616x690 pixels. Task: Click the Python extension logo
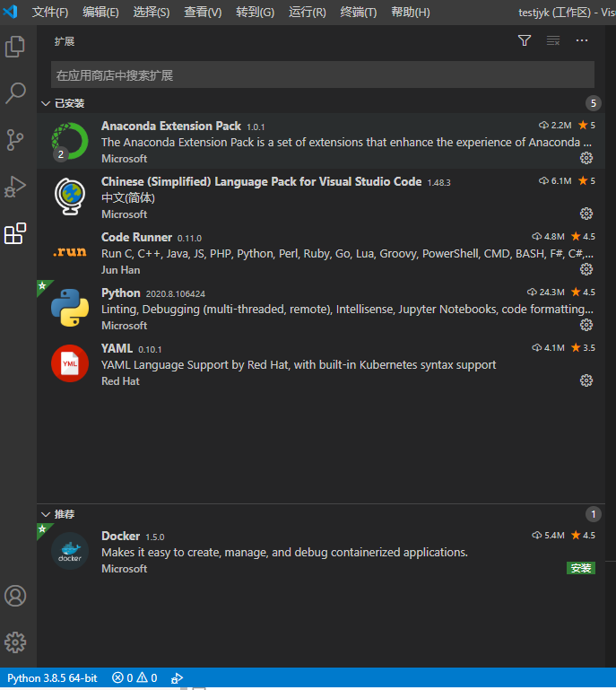[x=70, y=308]
